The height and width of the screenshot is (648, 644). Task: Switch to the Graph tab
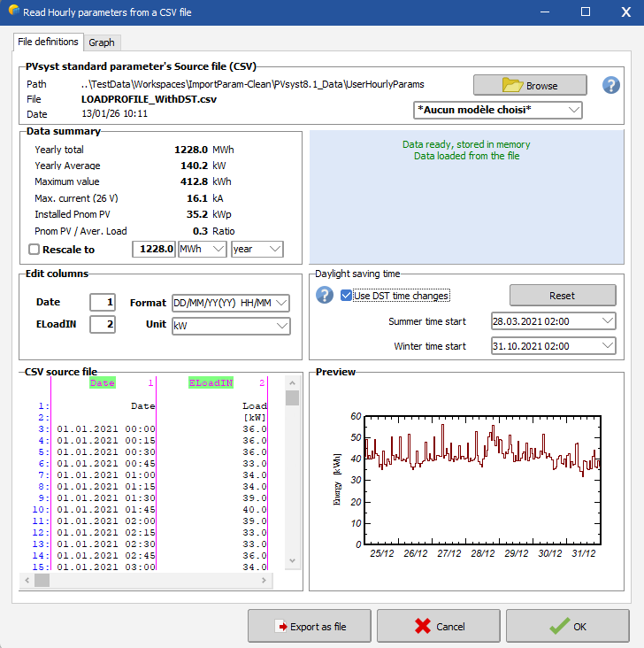(102, 42)
